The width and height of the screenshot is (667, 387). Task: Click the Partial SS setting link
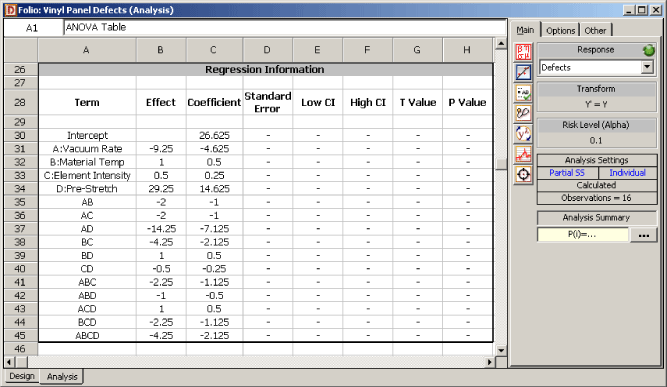coord(567,173)
